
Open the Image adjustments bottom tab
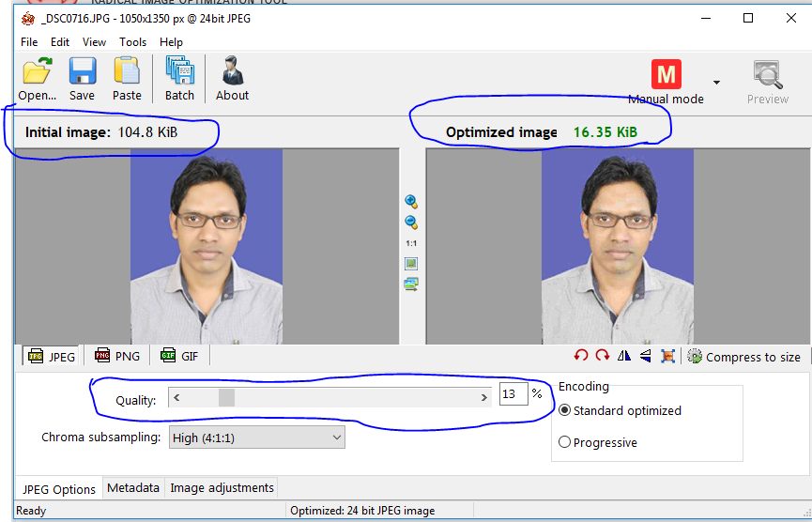click(x=222, y=488)
